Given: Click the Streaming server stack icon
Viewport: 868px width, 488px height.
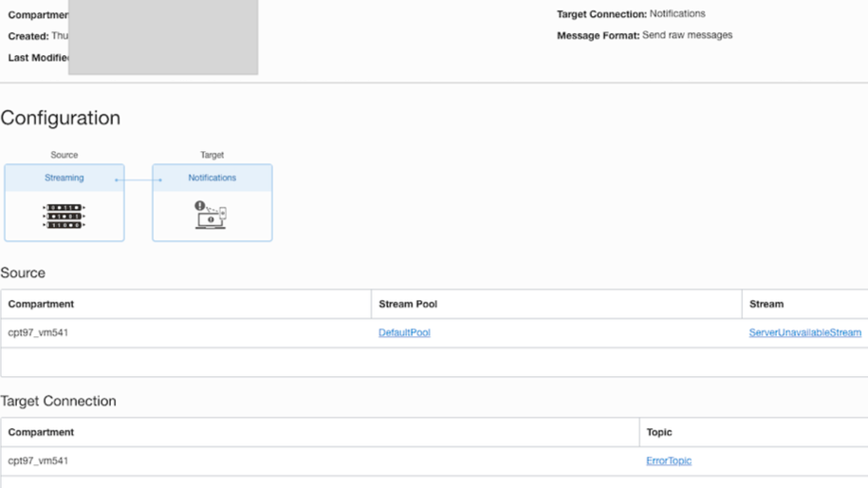Looking at the screenshot, I should coord(65,216).
